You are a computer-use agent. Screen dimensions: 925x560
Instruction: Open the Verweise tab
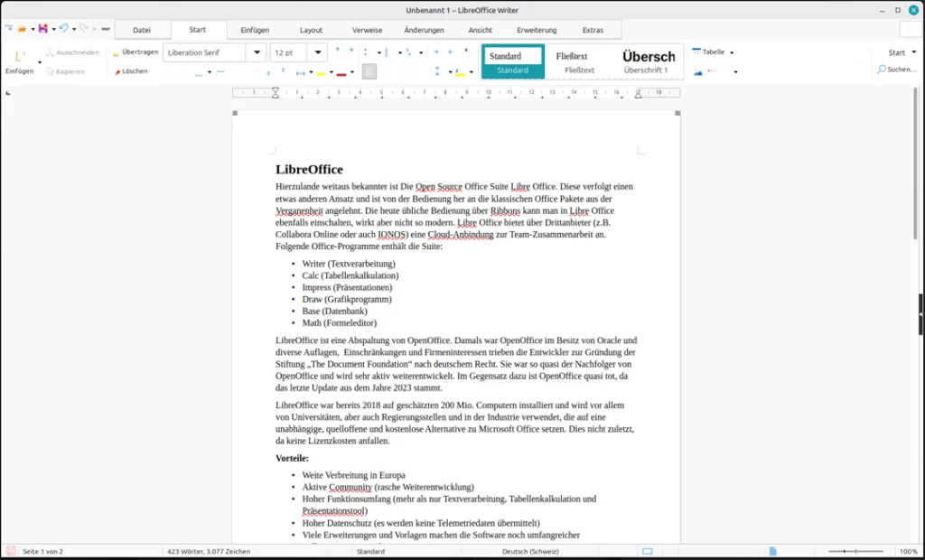367,30
